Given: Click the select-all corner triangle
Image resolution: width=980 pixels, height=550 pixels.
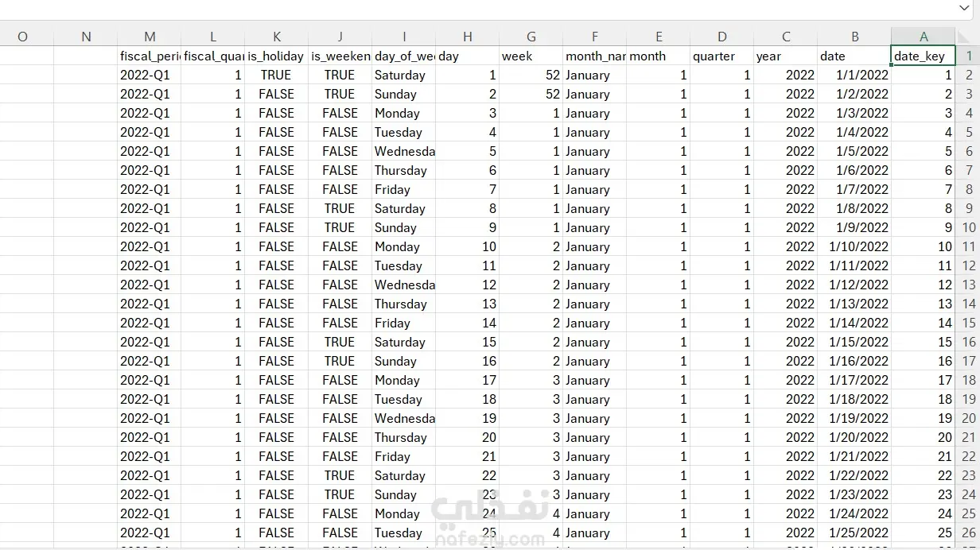Looking at the screenshot, I should click(967, 37).
